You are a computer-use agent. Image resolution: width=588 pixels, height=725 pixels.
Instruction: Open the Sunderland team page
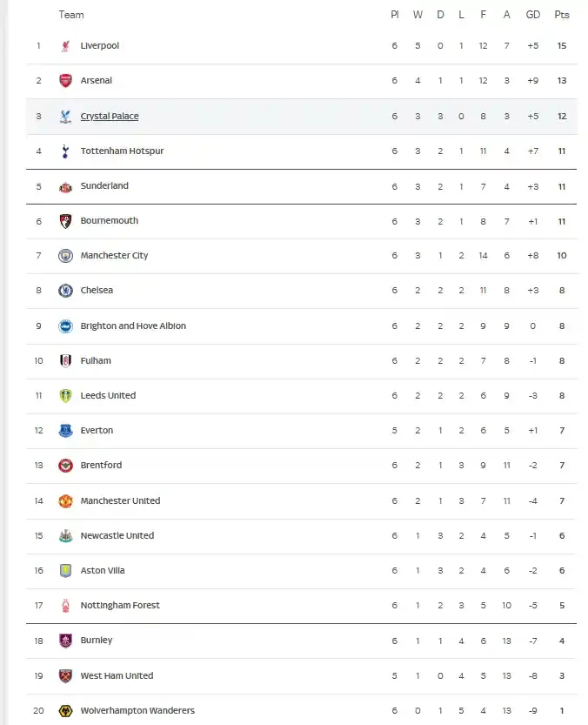[x=104, y=185]
